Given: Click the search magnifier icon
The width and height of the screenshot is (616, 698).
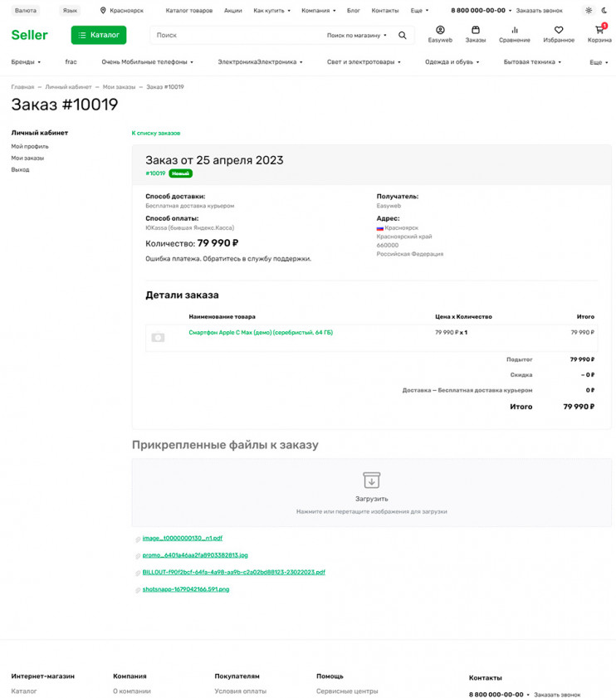Looking at the screenshot, I should click(403, 36).
